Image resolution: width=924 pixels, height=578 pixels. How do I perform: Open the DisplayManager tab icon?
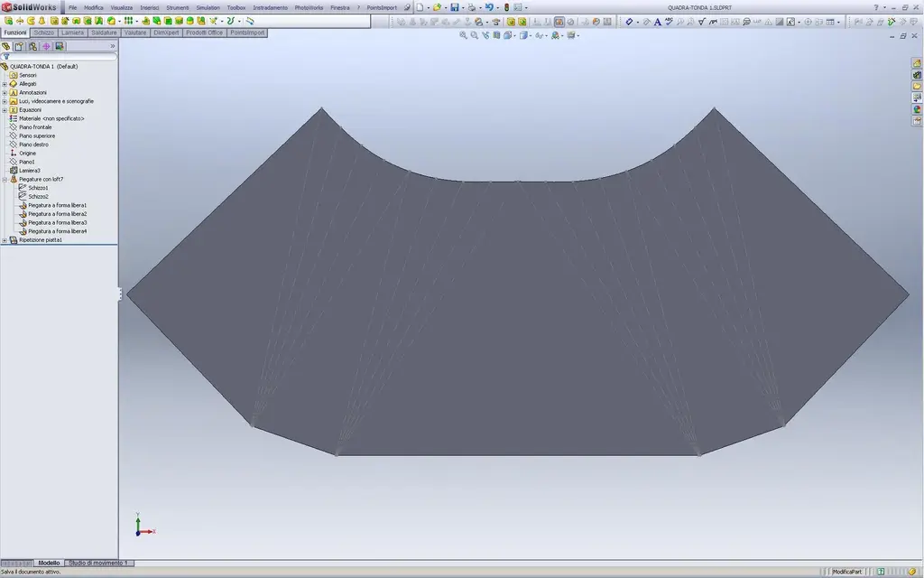[59, 46]
